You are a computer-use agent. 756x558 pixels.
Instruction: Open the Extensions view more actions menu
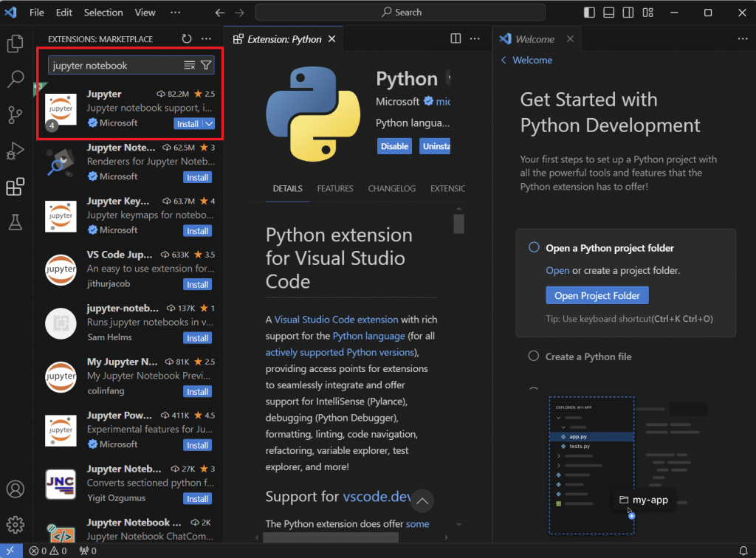pyautogui.click(x=207, y=39)
